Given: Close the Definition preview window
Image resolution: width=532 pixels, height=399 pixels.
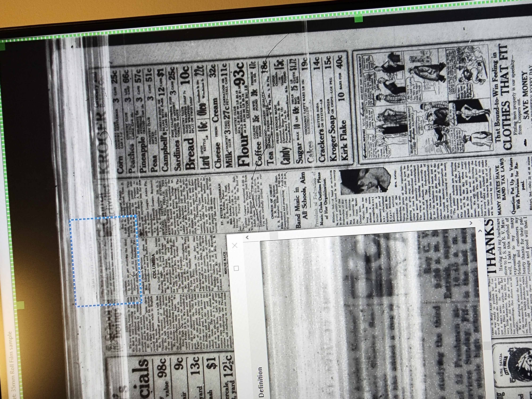Looking at the screenshot, I should point(235,245).
